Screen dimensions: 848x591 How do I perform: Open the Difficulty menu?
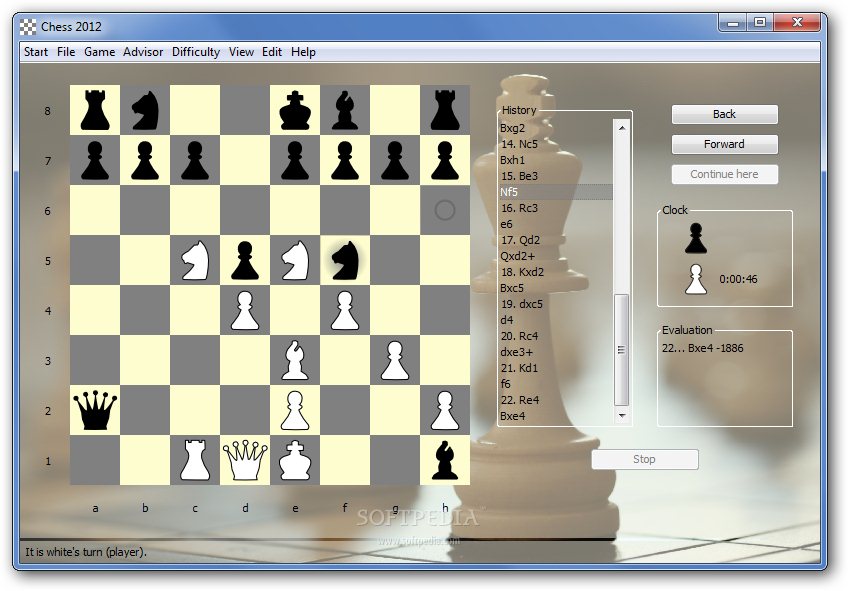coord(196,52)
